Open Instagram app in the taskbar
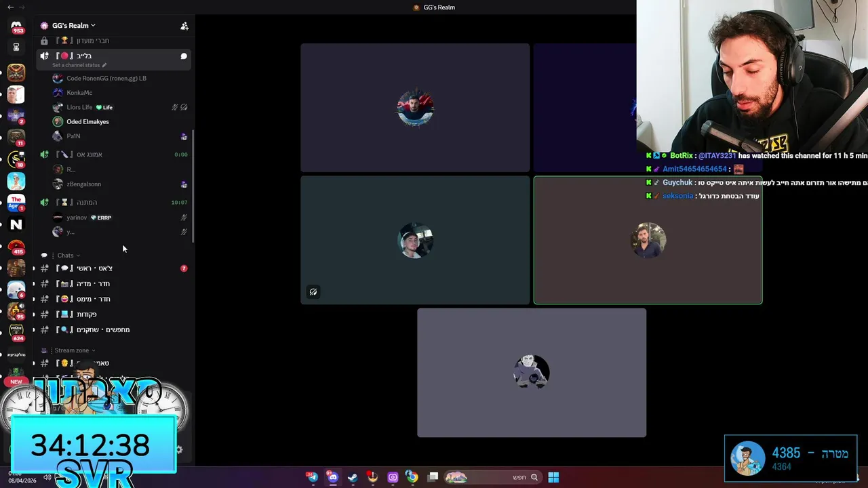Viewport: 868px width, 488px height. (x=393, y=477)
